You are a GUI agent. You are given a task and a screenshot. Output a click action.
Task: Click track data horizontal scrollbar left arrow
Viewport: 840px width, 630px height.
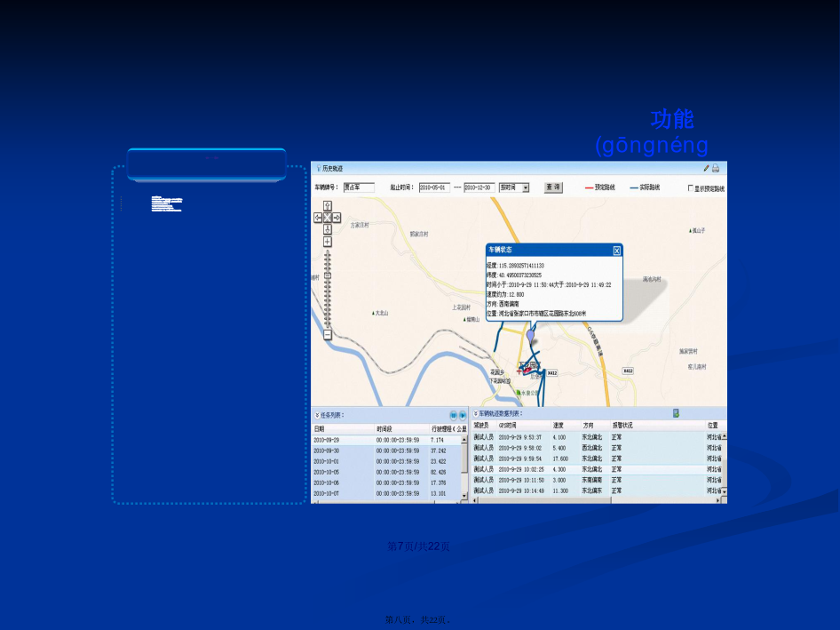click(x=475, y=501)
